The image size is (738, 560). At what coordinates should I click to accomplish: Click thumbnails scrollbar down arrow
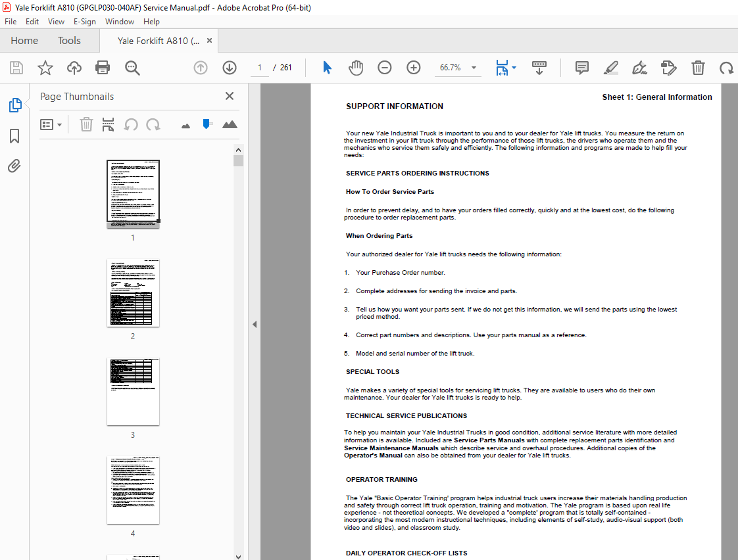click(x=239, y=556)
